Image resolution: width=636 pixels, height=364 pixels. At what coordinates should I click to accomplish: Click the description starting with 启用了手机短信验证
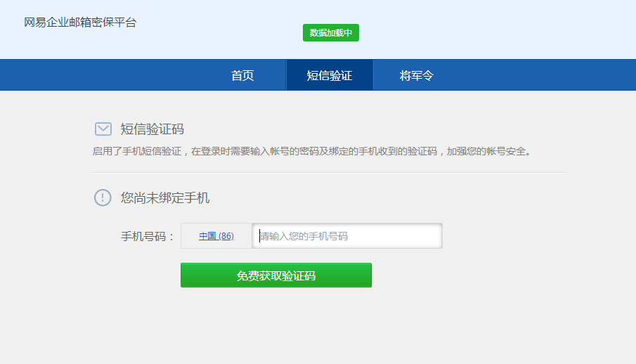(311, 151)
